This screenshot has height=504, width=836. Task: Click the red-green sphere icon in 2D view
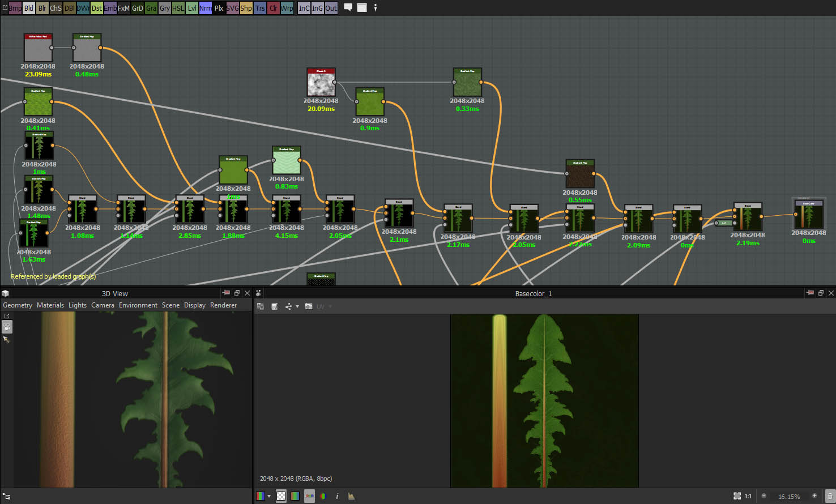point(323,496)
